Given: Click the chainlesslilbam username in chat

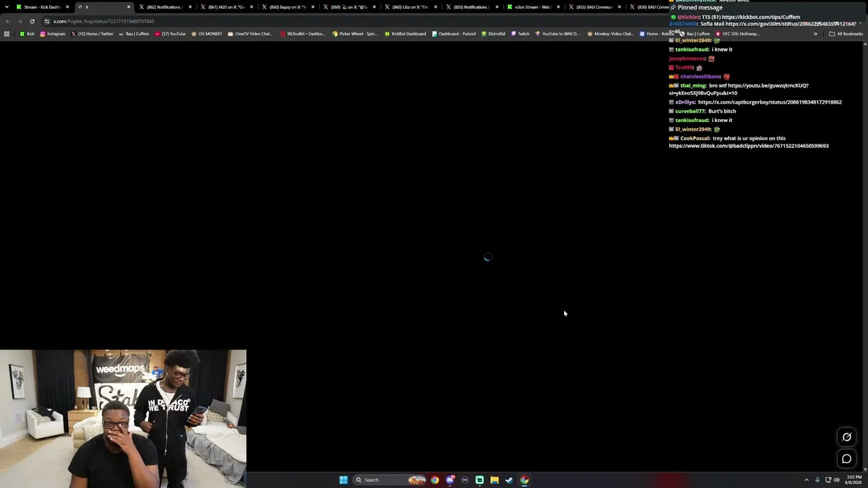Looking at the screenshot, I should point(700,77).
